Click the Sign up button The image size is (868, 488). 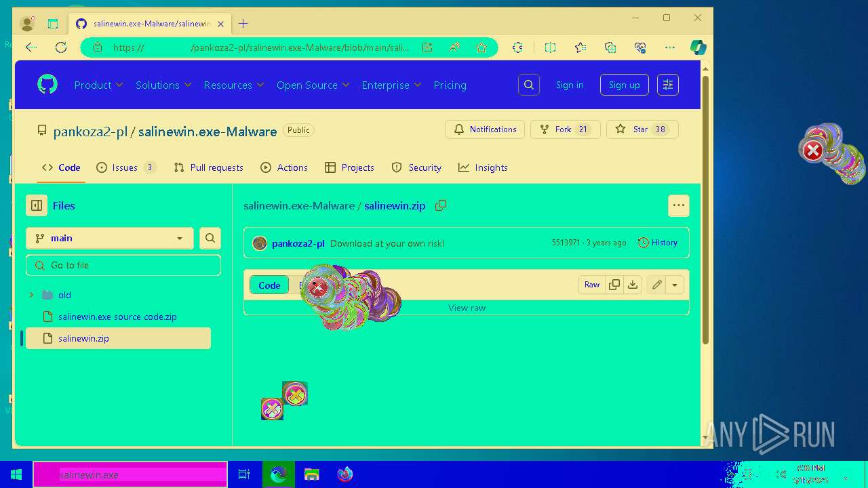pos(624,85)
